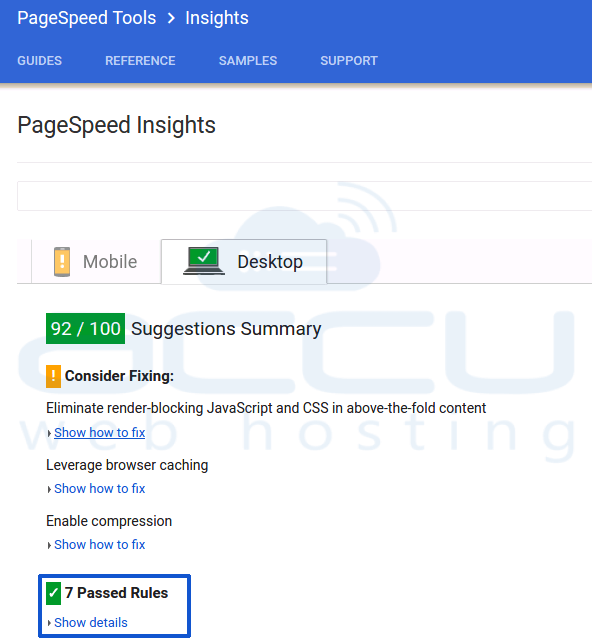The height and width of the screenshot is (644, 592).
Task: Expand triangle beside compression fix link
Action: coord(49,545)
